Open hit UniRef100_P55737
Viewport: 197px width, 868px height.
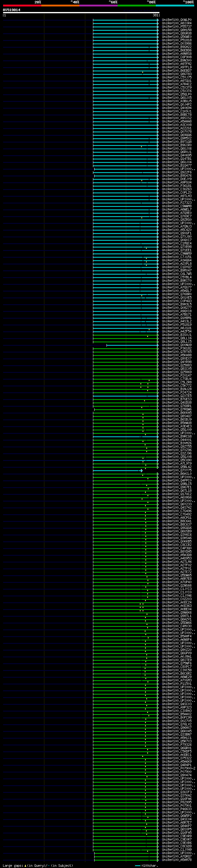[x=176, y=26]
